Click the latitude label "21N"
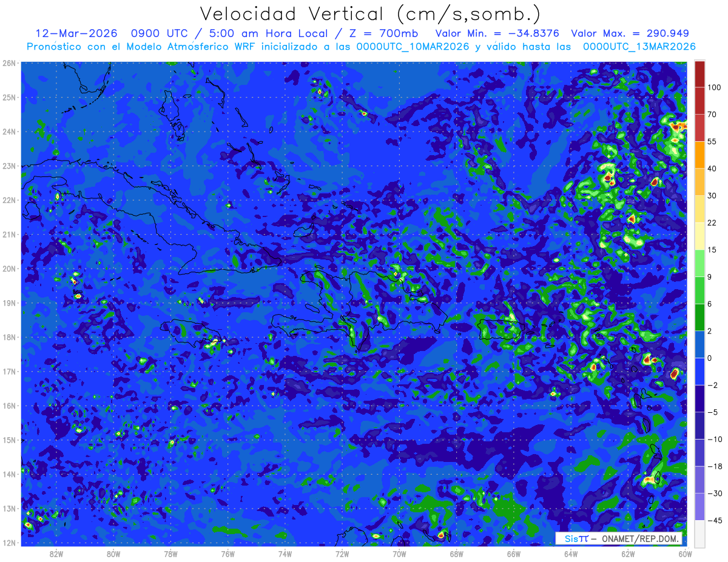This screenshot has width=728, height=562. [x=8, y=235]
